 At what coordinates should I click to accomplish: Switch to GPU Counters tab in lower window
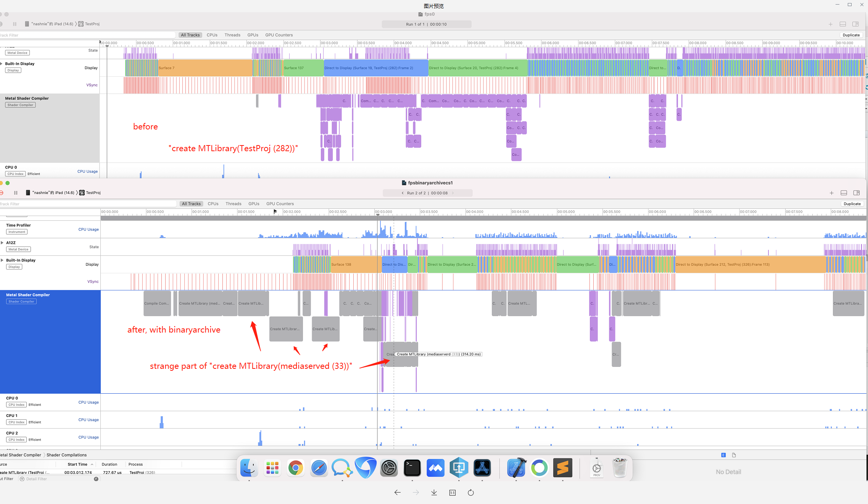(x=280, y=204)
